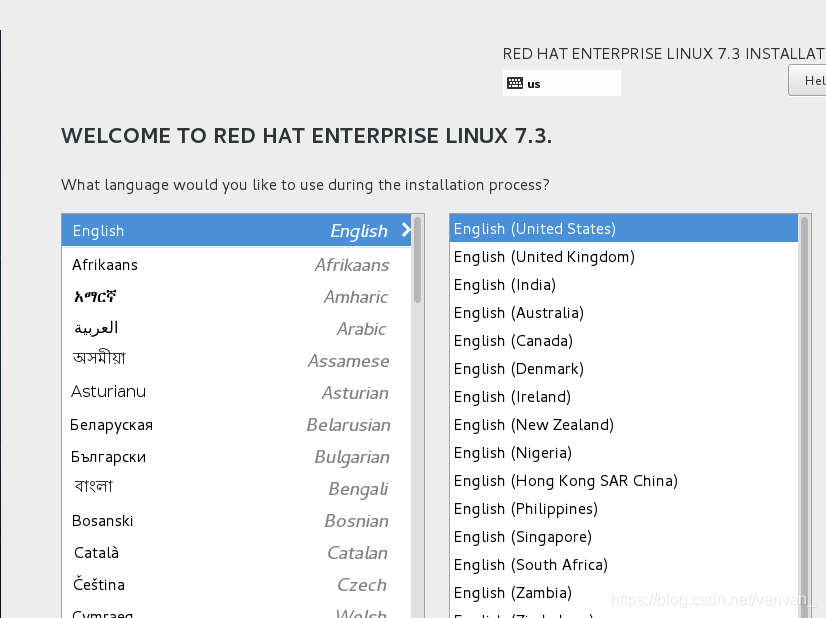Choose English (United States) locale

click(x=624, y=229)
